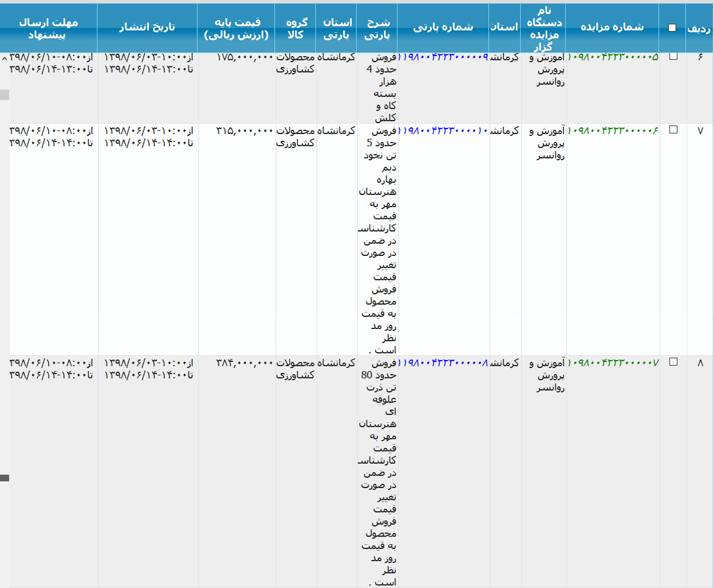The image size is (714, 588).
Task: Open the blue party number link in row 8
Action: coord(444,363)
